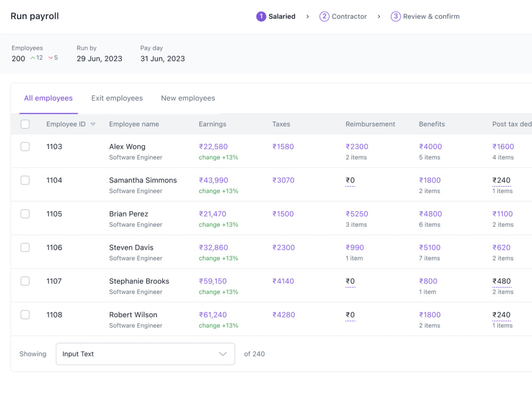Expand dropdown using the chevron in Showing field
Viewport: 532px width, 399px height.
(222, 354)
